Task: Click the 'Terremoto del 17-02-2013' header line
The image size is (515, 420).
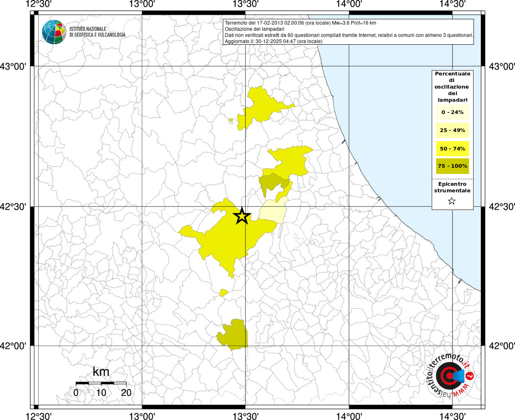Action: click(300, 23)
